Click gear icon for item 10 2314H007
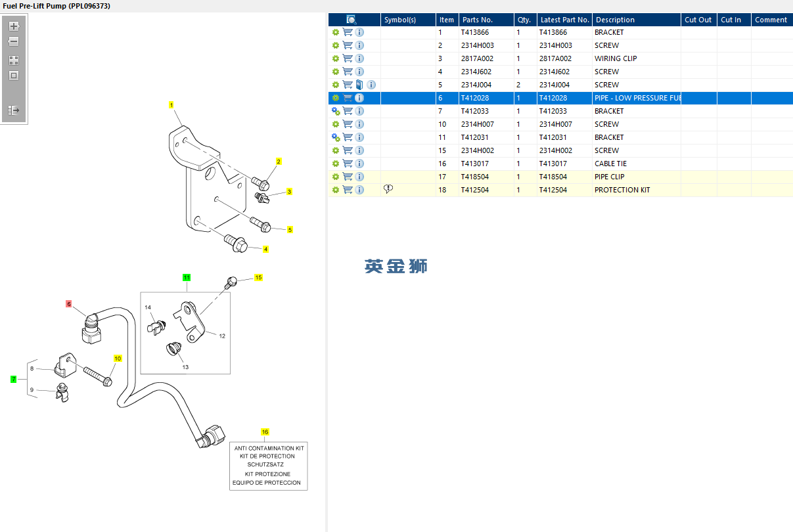Image resolution: width=793 pixels, height=532 pixels. tap(336, 124)
